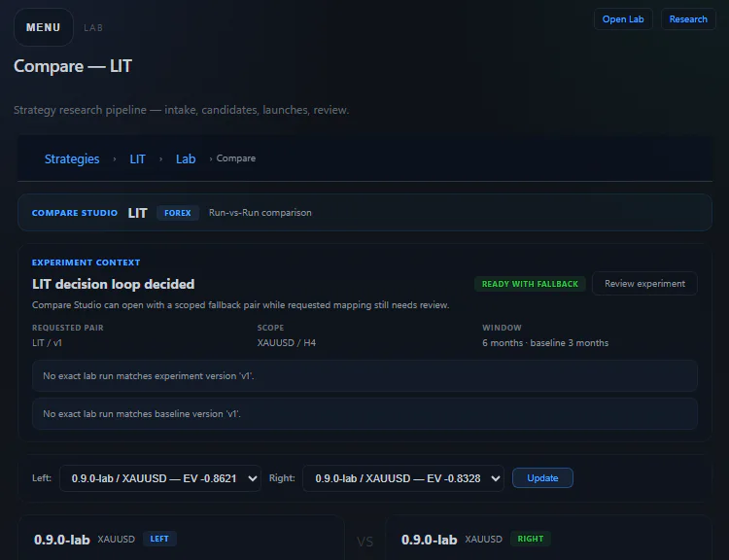Click the Update button

click(x=542, y=477)
